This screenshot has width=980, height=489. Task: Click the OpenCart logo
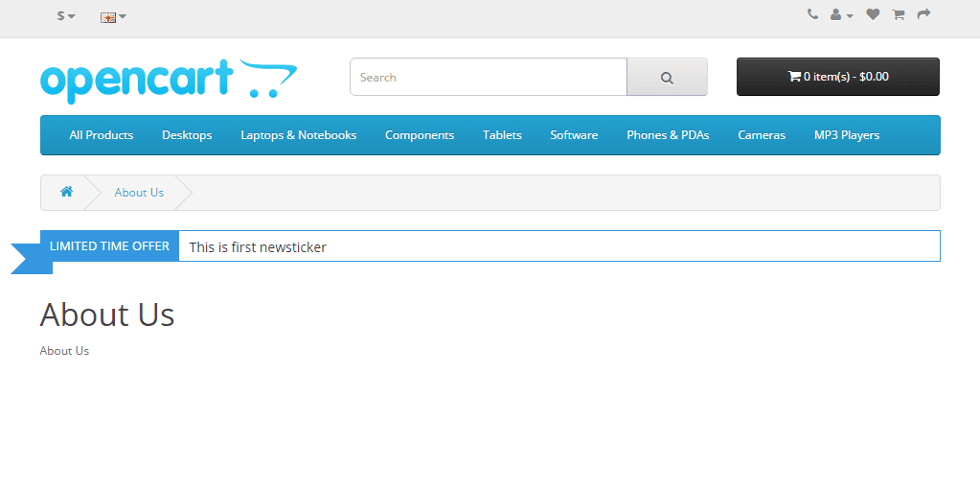click(x=169, y=80)
